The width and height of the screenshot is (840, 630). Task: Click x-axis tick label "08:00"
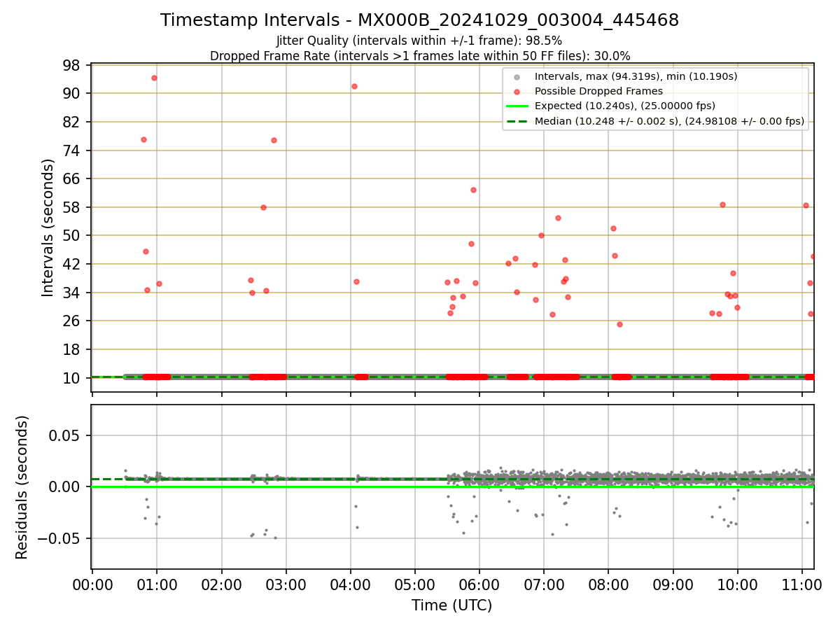tap(608, 584)
